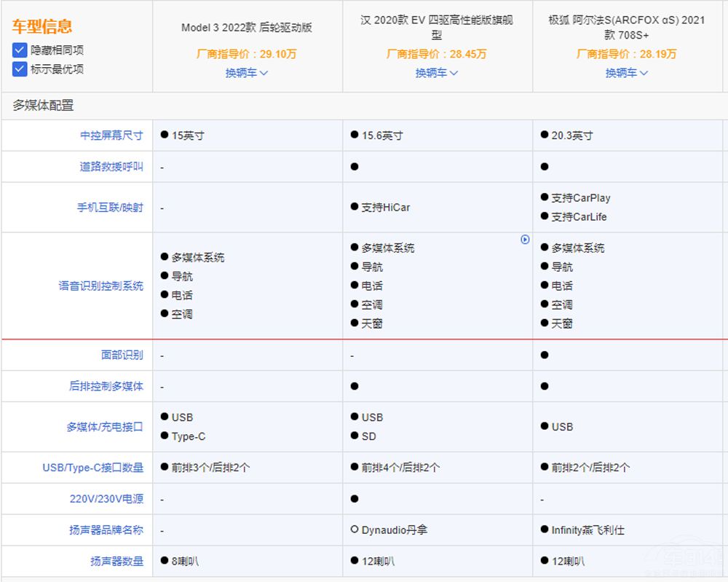
Task: Open 换辆车 dropdown under Model 3 2022款
Action: click(x=247, y=73)
